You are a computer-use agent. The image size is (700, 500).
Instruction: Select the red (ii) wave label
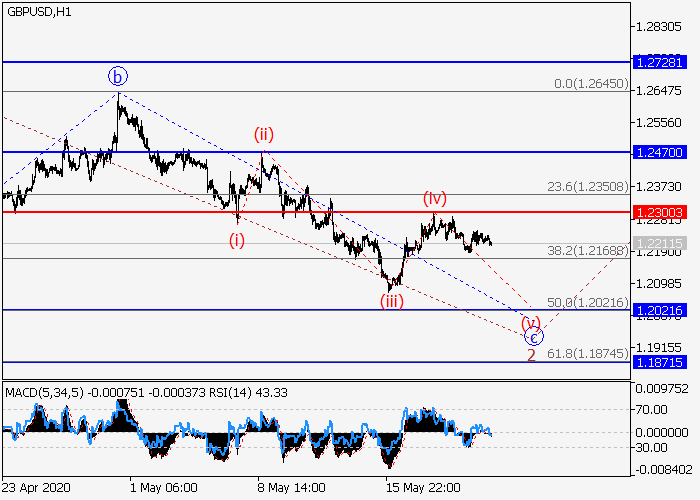263,134
